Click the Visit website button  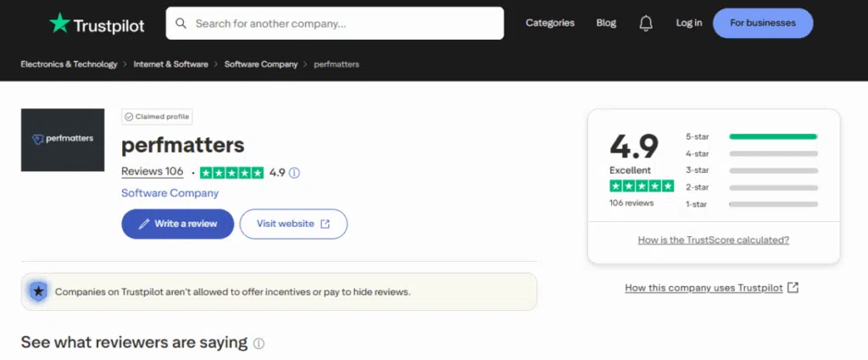(293, 224)
